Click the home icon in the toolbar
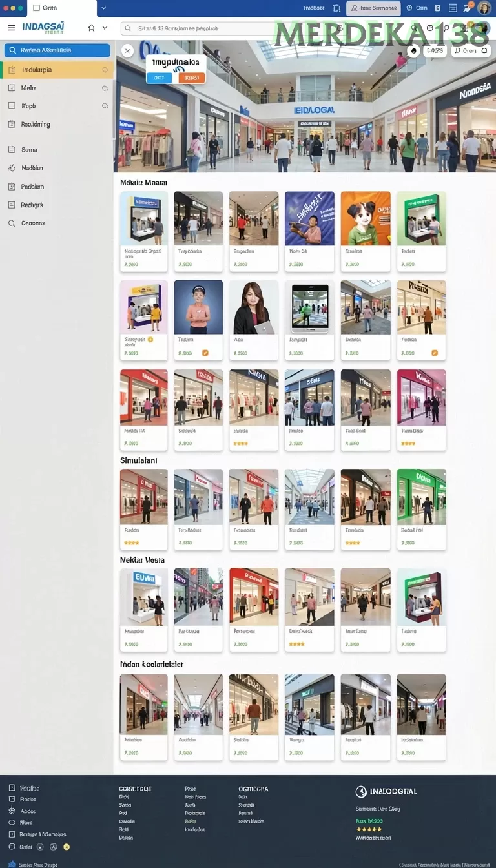This screenshot has height=868, width=496. tap(91, 28)
